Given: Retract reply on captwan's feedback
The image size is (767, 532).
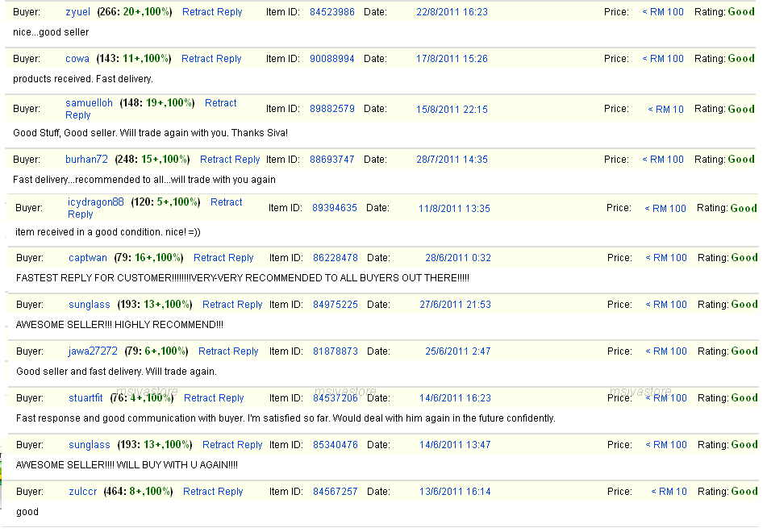Looking at the screenshot, I should coord(223,258).
